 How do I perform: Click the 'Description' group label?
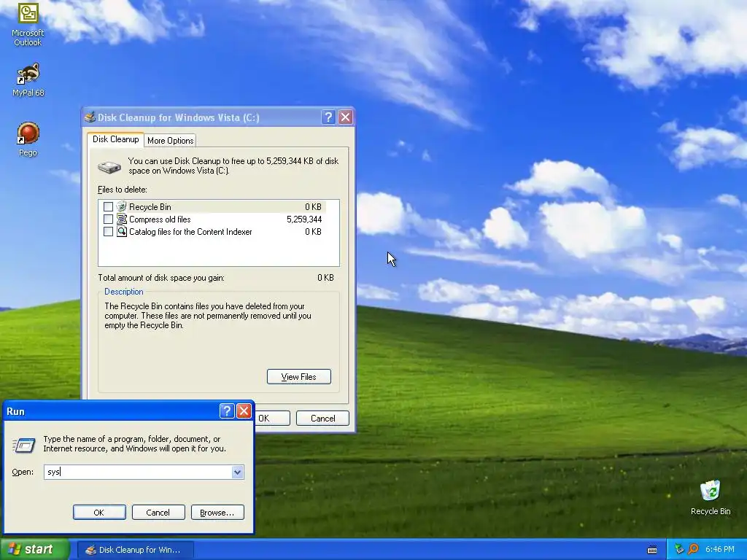[x=123, y=292]
